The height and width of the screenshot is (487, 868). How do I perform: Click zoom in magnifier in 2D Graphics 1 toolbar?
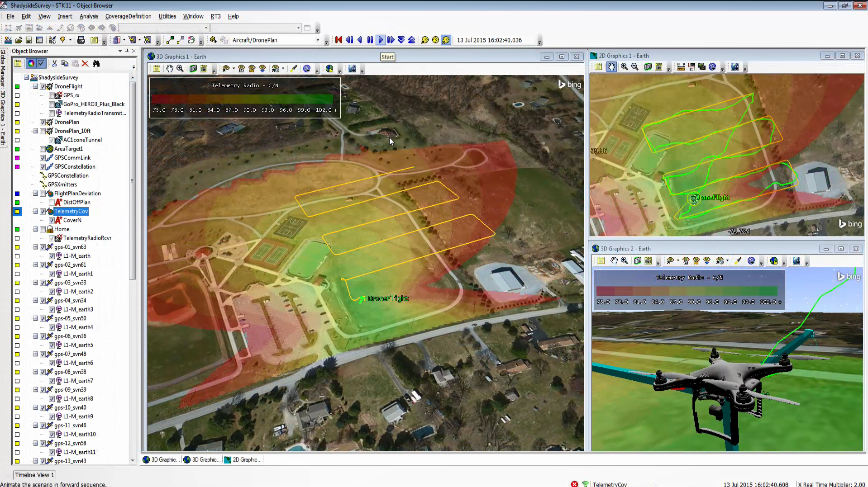click(x=625, y=67)
